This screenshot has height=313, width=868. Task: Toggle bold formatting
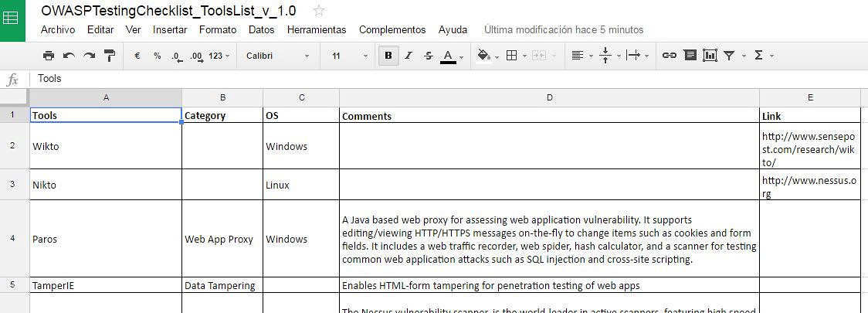[x=388, y=56]
